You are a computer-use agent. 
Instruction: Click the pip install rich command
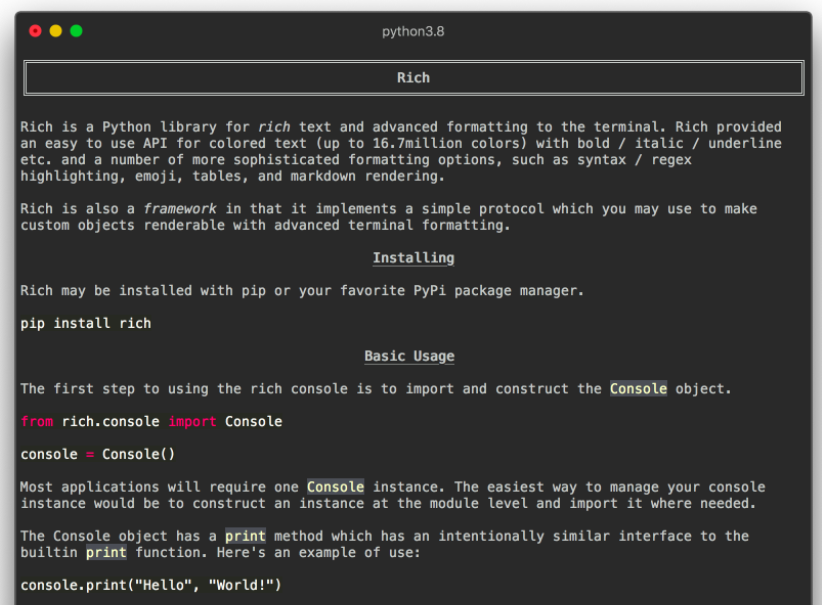coord(86,323)
